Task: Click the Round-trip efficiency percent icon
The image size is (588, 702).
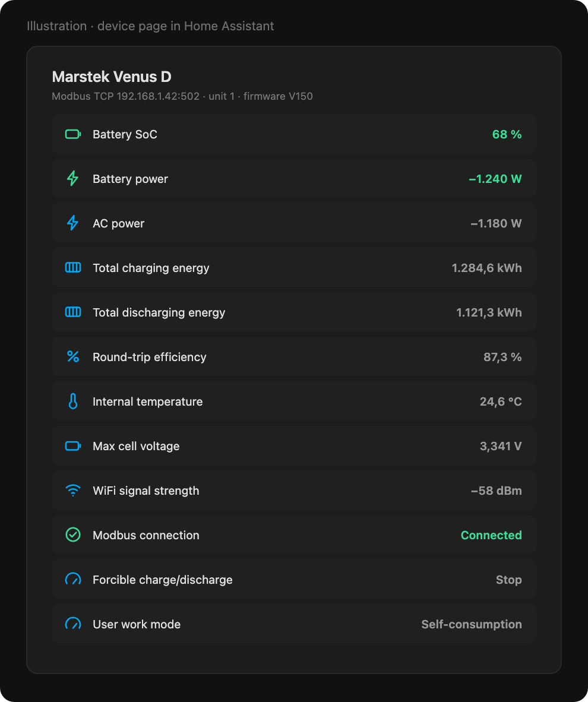Action: coord(73,357)
